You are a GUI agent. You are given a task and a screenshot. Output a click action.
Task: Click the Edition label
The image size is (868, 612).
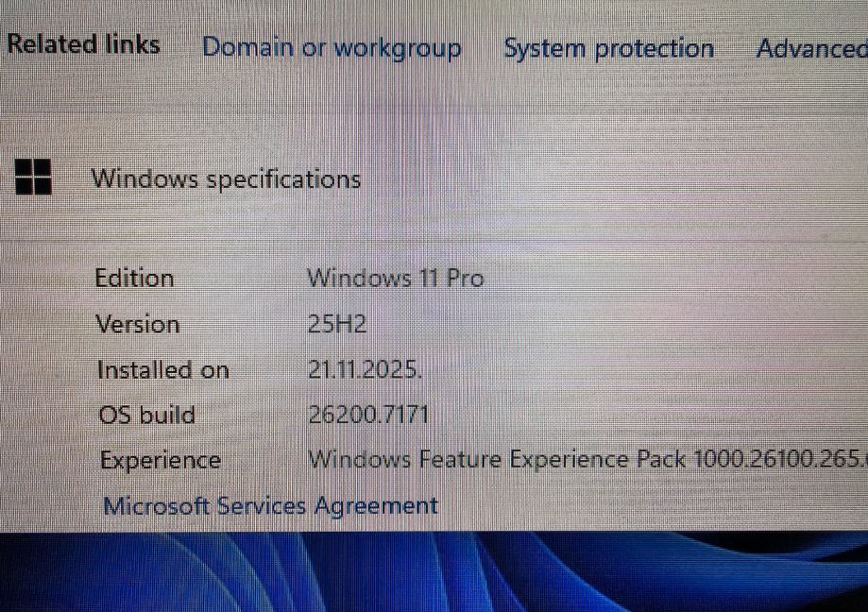(x=134, y=278)
